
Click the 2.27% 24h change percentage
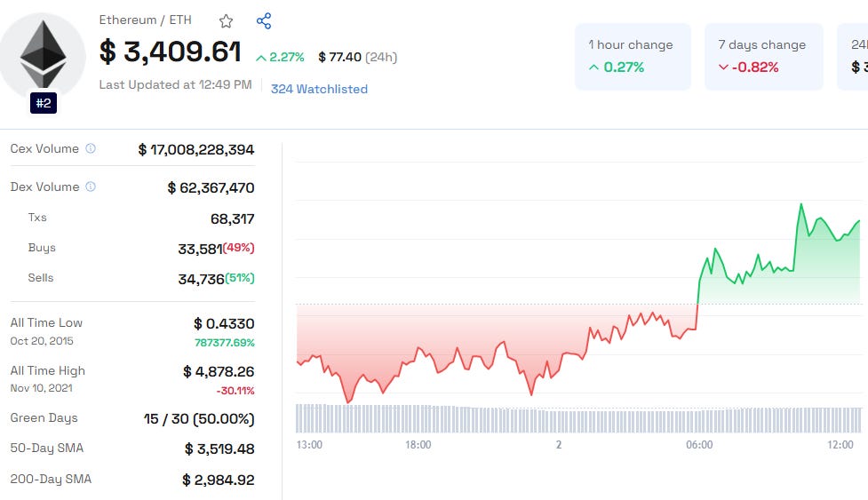click(x=280, y=57)
